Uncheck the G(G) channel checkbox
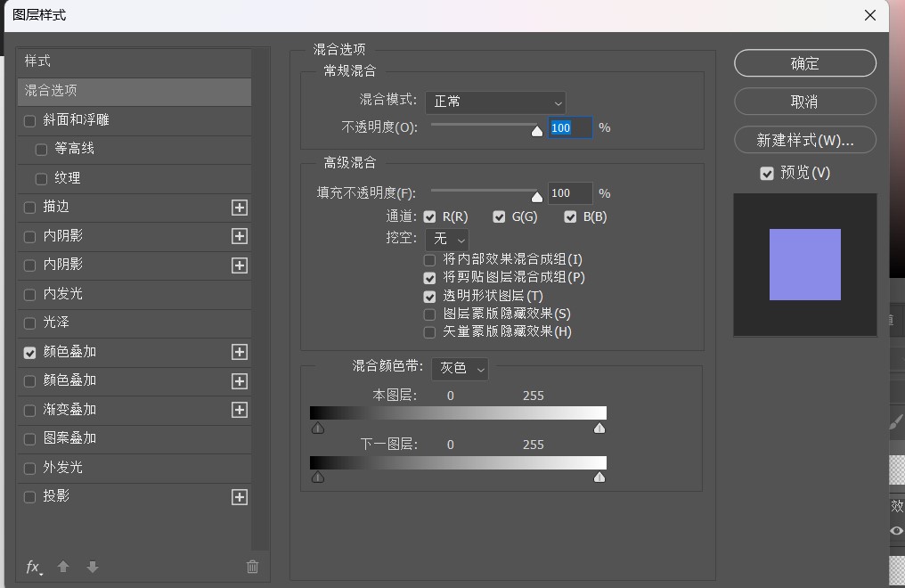Viewport: 905px width, 588px height. [499, 216]
